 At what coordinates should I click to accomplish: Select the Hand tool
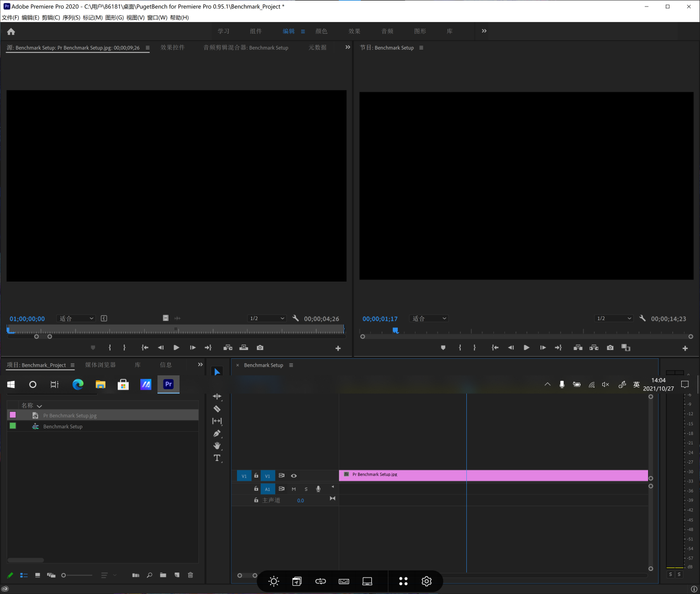pos(217,445)
